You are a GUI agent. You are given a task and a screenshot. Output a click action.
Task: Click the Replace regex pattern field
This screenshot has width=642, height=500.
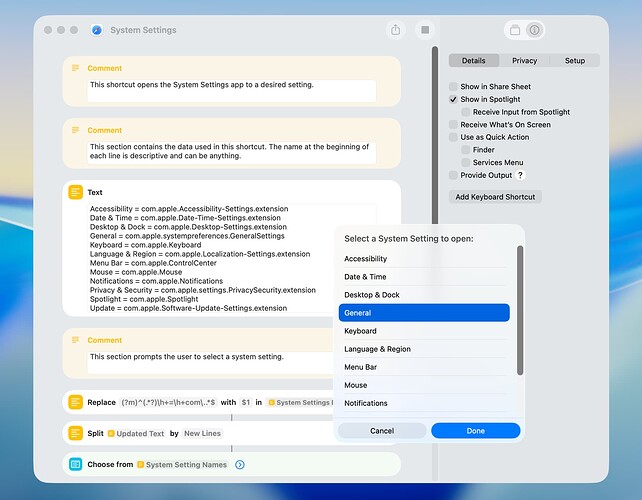[x=169, y=402]
